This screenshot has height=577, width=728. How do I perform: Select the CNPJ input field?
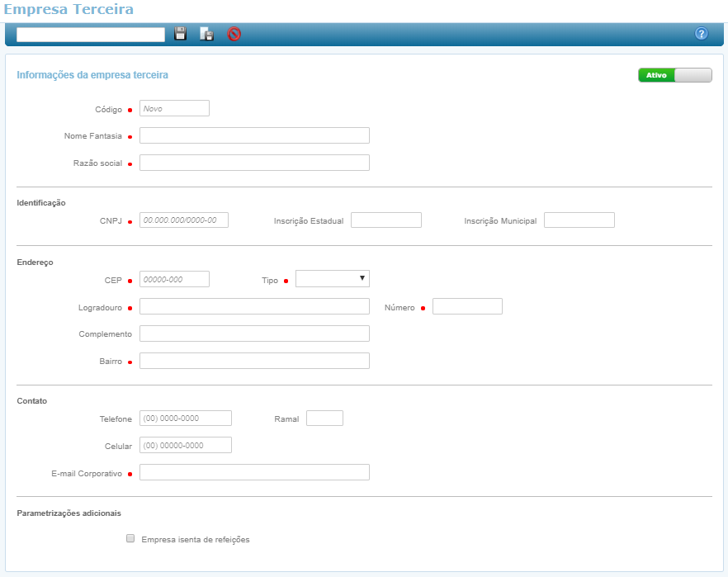point(183,220)
